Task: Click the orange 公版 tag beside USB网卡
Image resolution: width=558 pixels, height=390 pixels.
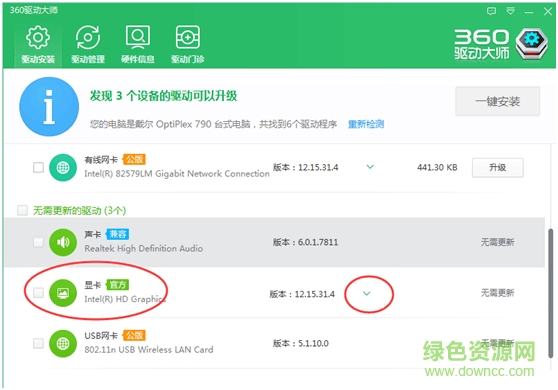Action: 134,335
